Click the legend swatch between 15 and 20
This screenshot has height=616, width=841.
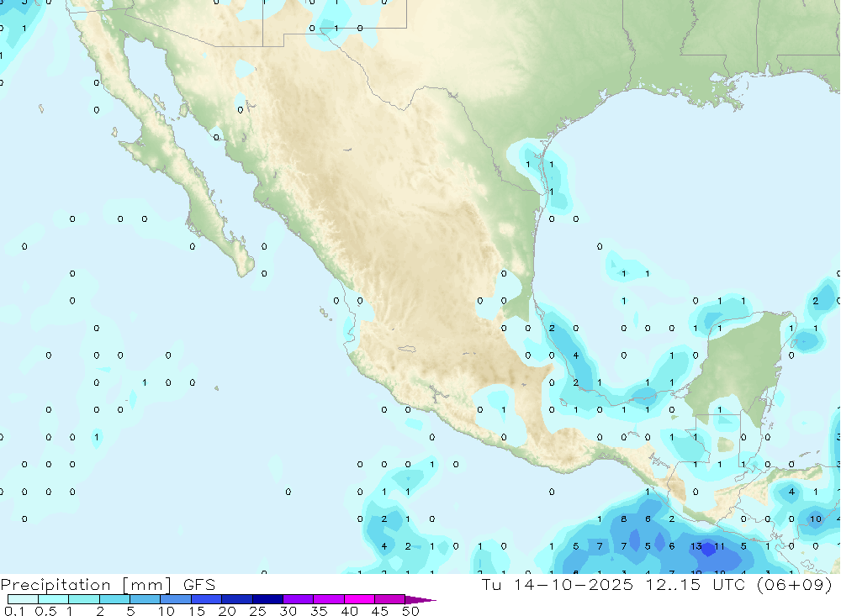pos(206,599)
